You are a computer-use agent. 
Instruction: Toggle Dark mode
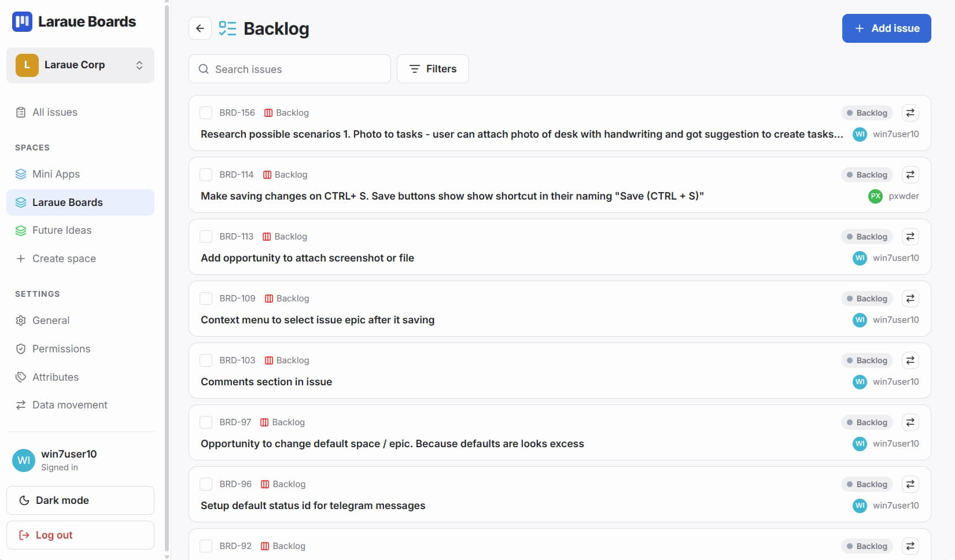coord(80,500)
